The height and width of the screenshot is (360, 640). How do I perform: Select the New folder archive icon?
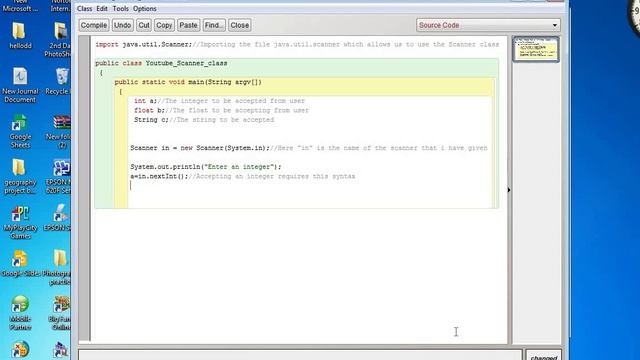pyautogui.click(x=60, y=131)
